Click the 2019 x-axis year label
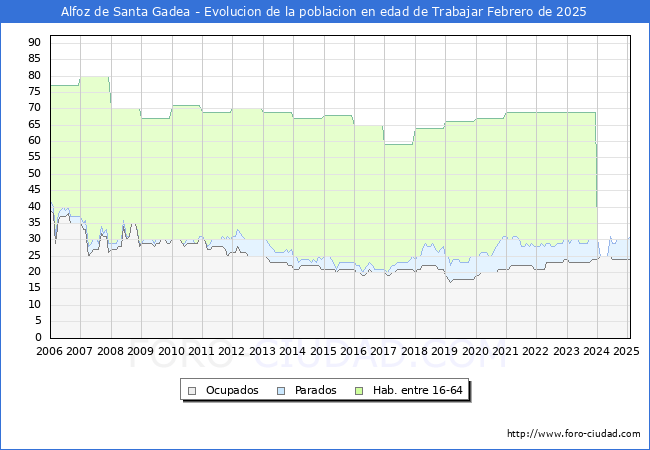 445,351
